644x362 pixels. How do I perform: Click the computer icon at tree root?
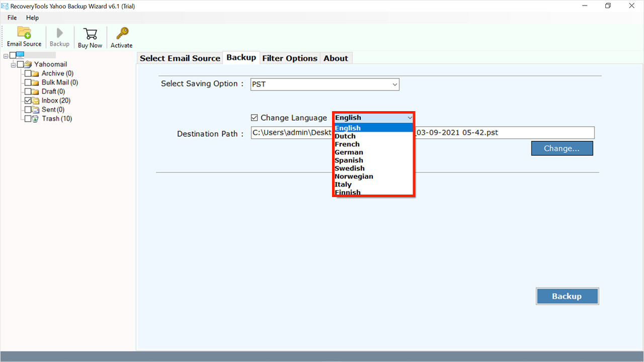pos(20,55)
